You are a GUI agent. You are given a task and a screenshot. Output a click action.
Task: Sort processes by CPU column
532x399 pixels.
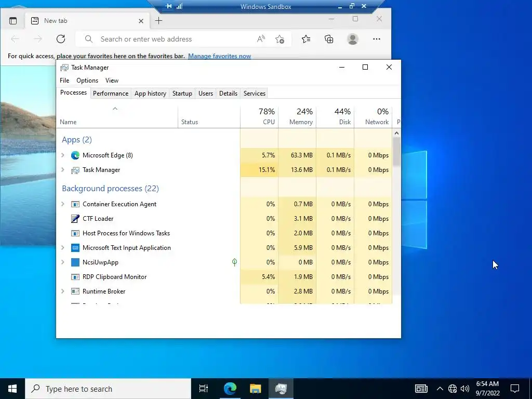(259, 117)
